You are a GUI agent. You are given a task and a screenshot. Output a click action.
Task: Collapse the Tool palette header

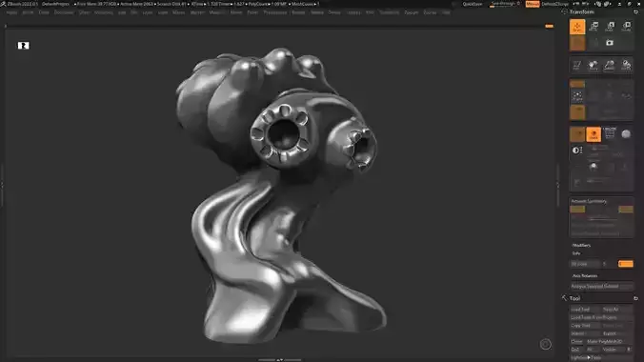(574, 298)
